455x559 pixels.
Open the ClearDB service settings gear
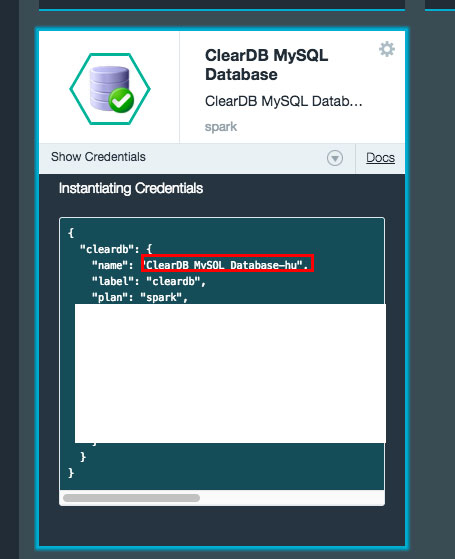(x=387, y=49)
